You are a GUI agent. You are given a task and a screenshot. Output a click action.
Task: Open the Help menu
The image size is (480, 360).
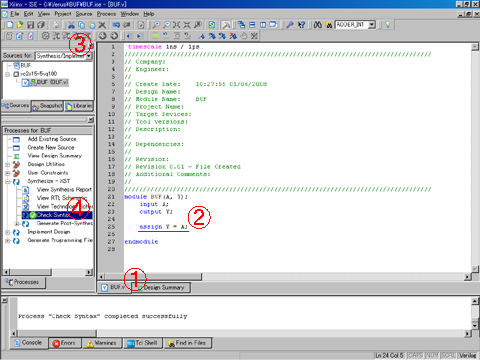tap(149, 14)
